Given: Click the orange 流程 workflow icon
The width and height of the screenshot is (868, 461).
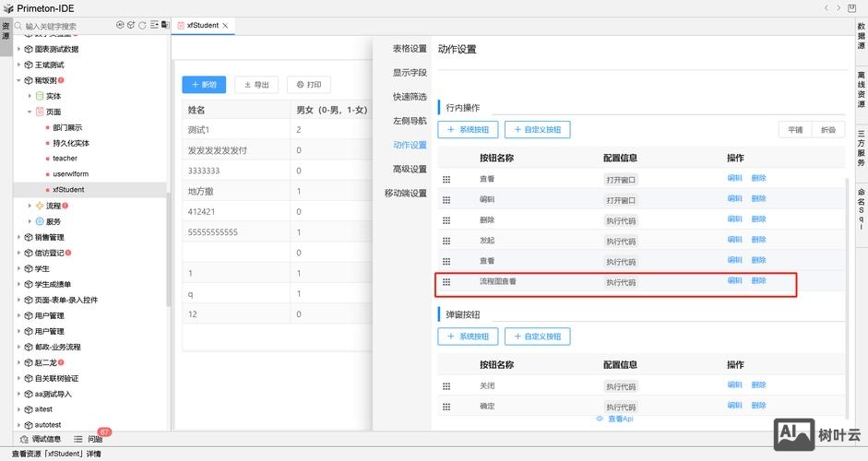Looking at the screenshot, I should tap(40, 206).
